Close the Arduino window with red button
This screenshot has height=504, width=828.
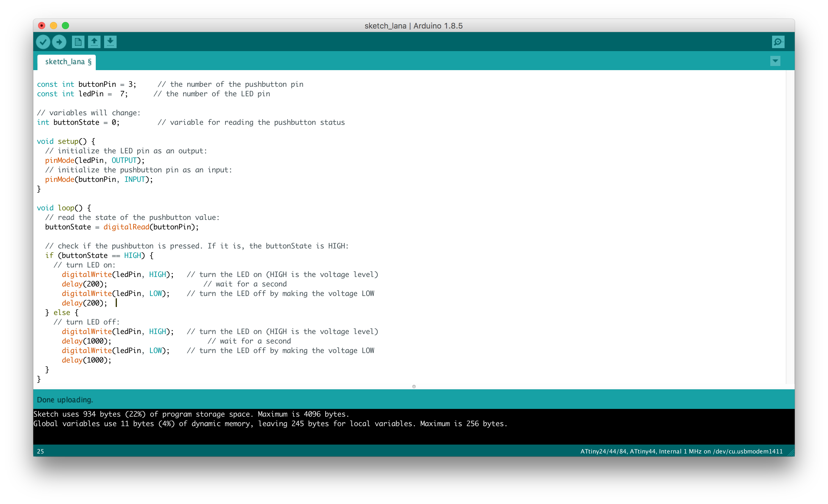[x=42, y=26]
